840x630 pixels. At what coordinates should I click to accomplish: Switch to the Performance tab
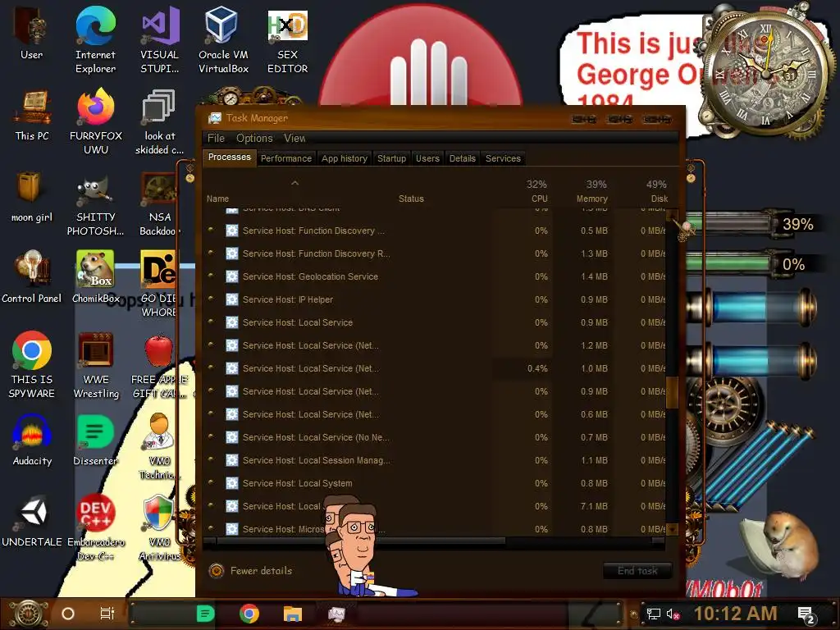click(x=286, y=158)
